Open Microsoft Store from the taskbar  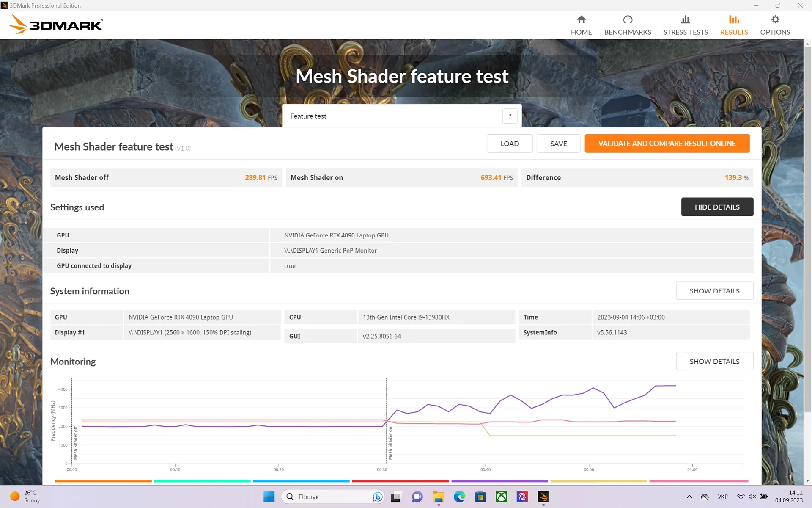pyautogui.click(x=480, y=497)
